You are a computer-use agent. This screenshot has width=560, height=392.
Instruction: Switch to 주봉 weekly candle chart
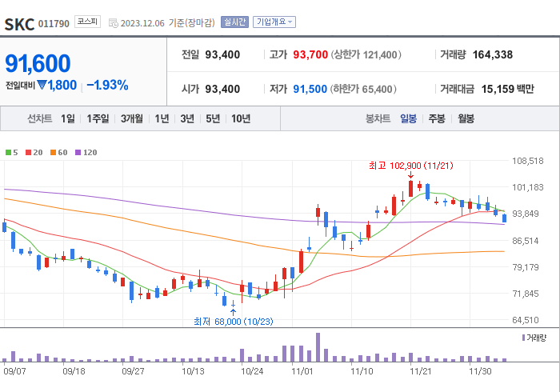pyautogui.click(x=437, y=118)
